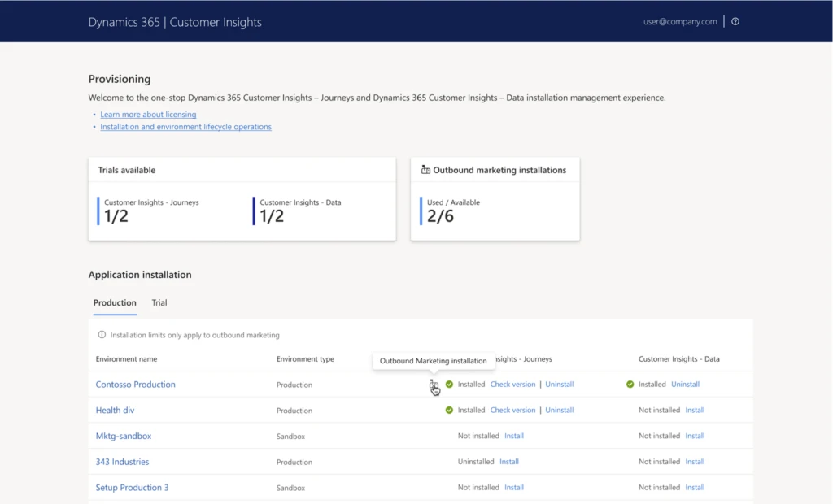Uninstall Journeys from Contosso Production

[x=559, y=385]
